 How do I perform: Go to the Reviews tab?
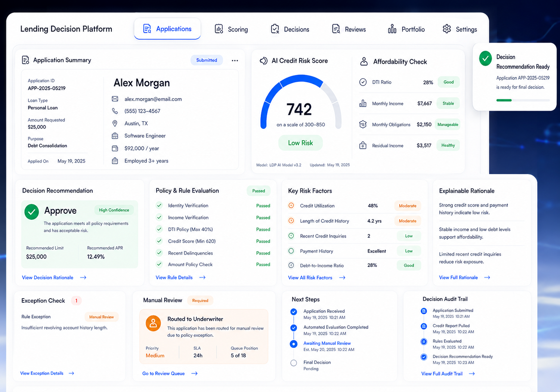click(349, 29)
